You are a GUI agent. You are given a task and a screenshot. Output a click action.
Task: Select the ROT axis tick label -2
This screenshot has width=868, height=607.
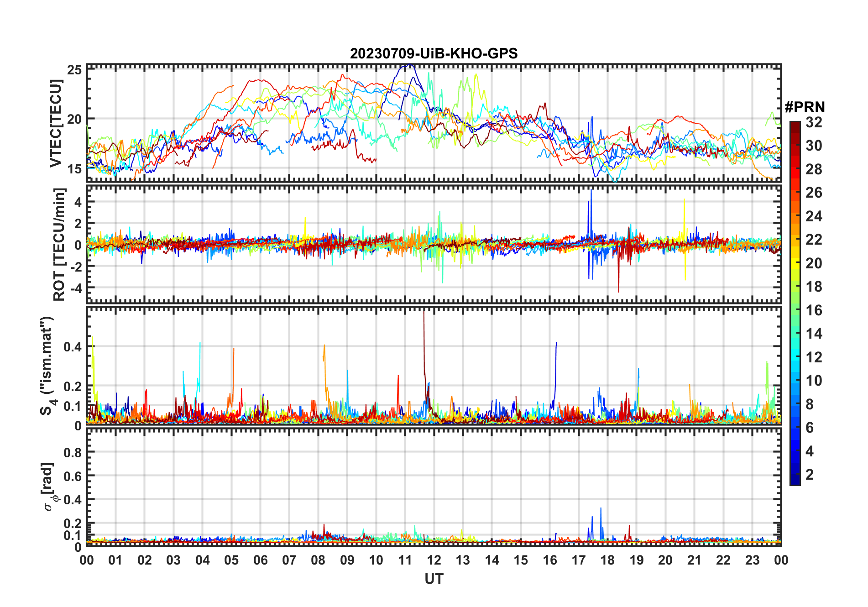coord(75,267)
